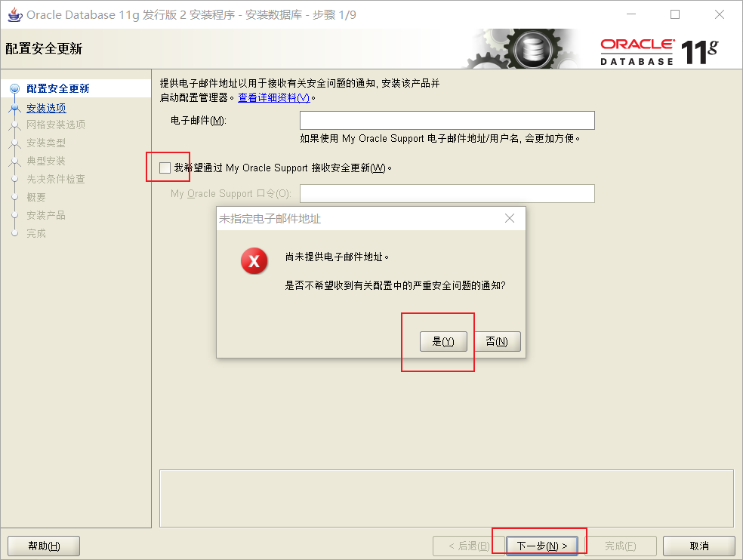
Task: Click the gray step icon next to 完成
Action: tap(15, 233)
